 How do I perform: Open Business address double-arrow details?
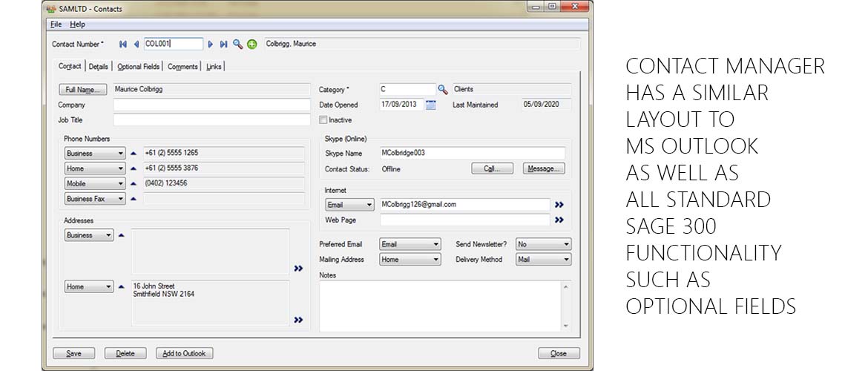[x=298, y=269]
